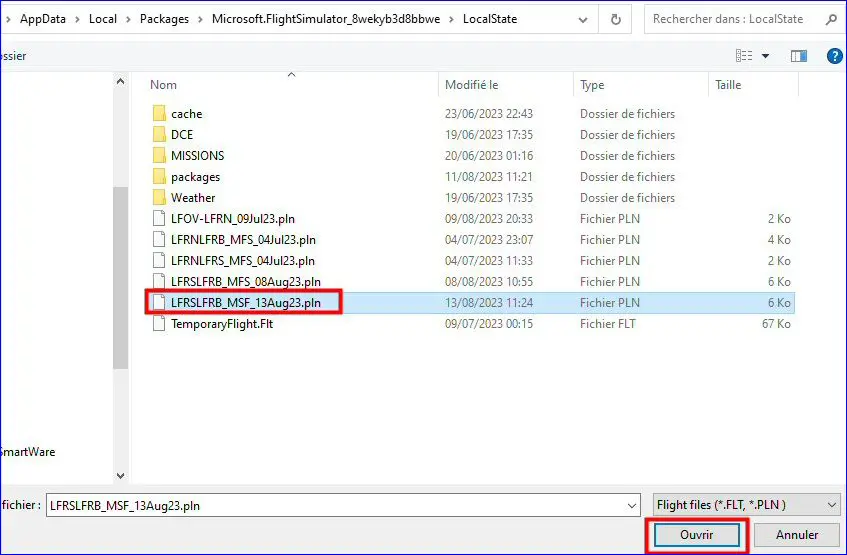Click the refresh folder icon

(615, 19)
